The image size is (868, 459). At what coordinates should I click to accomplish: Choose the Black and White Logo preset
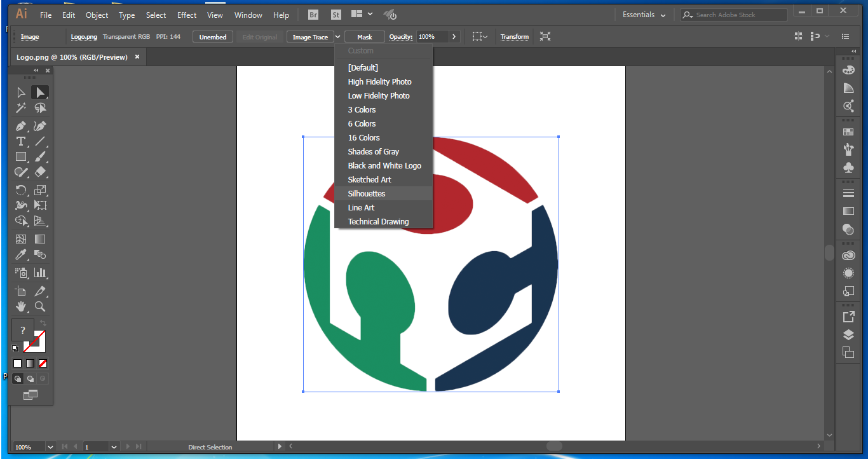(x=384, y=165)
